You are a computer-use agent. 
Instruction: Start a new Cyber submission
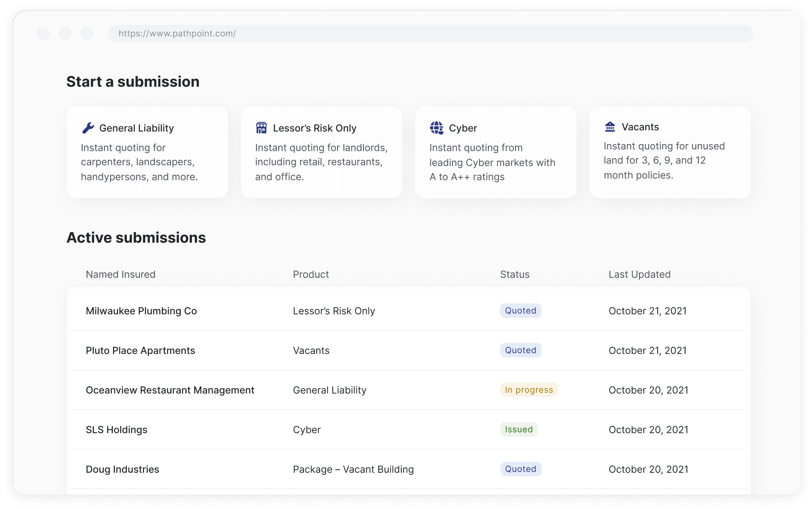tap(495, 152)
